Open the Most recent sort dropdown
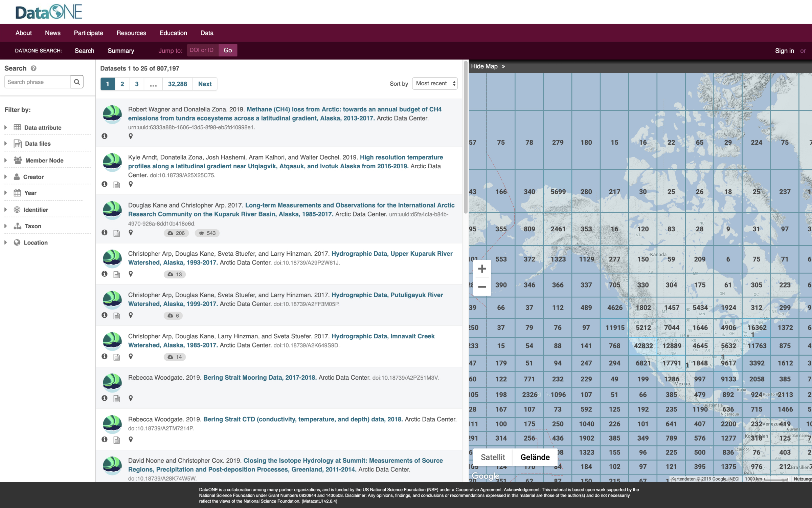This screenshot has width=812, height=508. pyautogui.click(x=435, y=83)
